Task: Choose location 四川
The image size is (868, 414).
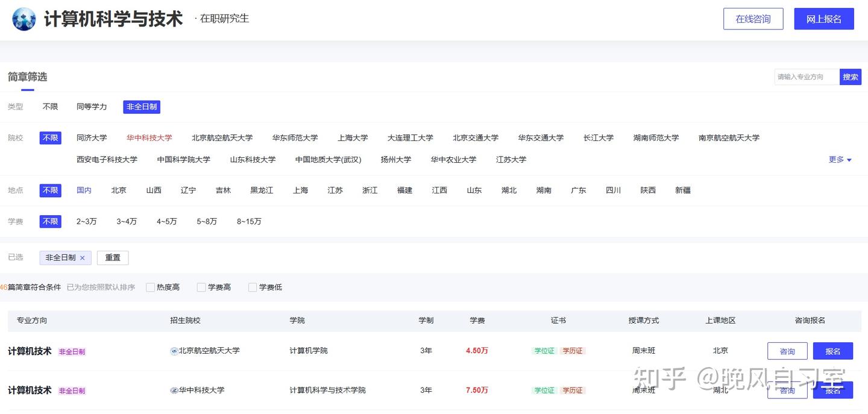Action: (613, 190)
